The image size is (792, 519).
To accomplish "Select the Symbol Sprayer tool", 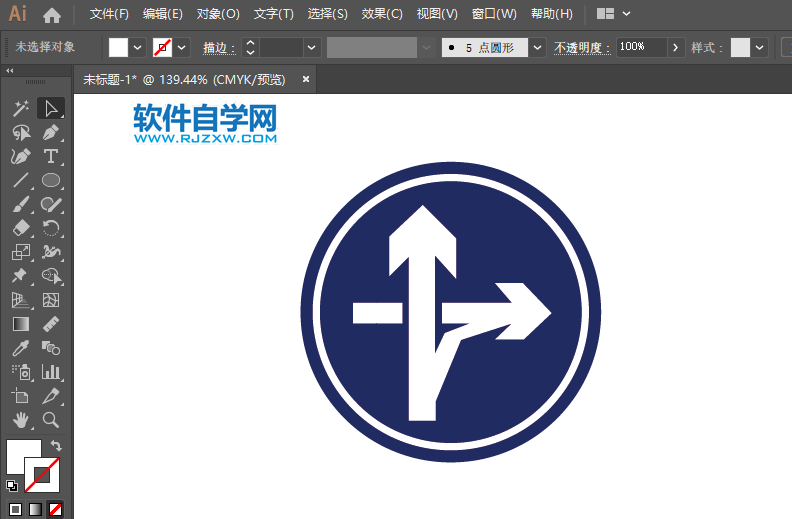I will [x=21, y=373].
